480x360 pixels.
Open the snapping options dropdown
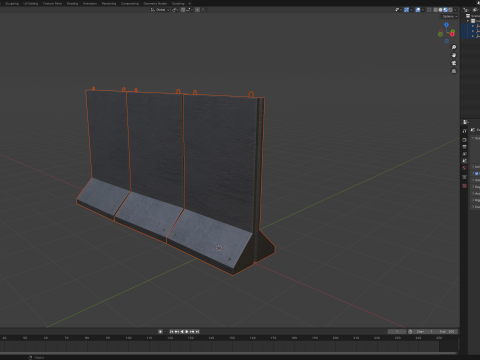pos(189,10)
